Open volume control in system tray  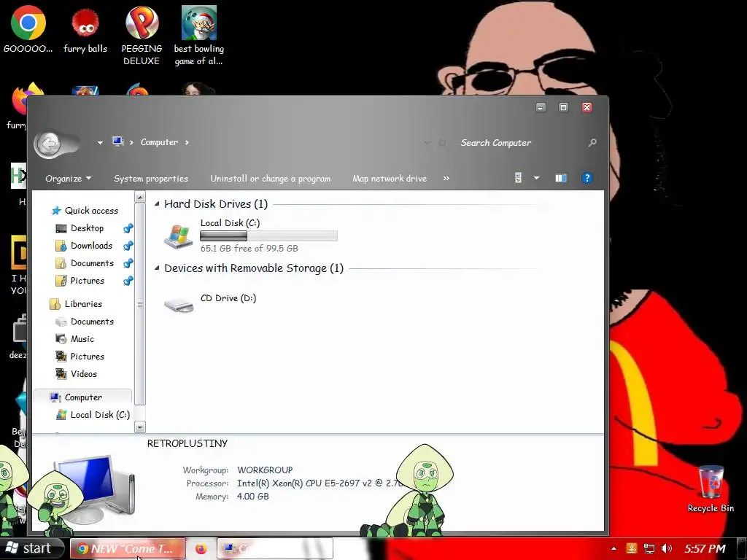[667, 548]
